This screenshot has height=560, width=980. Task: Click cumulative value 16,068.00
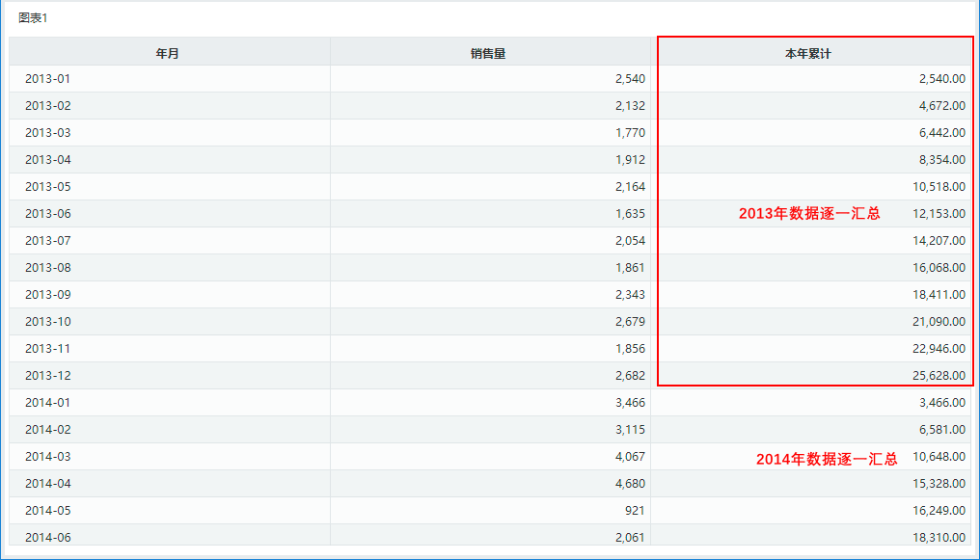click(939, 267)
